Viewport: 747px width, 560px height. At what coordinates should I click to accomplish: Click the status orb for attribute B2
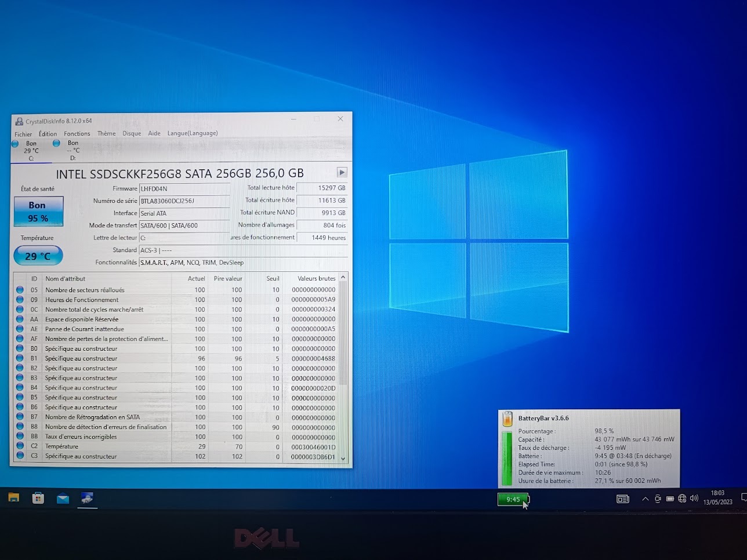[20, 369]
